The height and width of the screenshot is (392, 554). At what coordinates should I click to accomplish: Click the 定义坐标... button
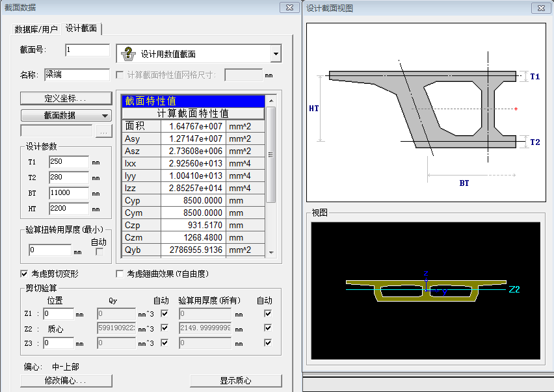(66, 99)
